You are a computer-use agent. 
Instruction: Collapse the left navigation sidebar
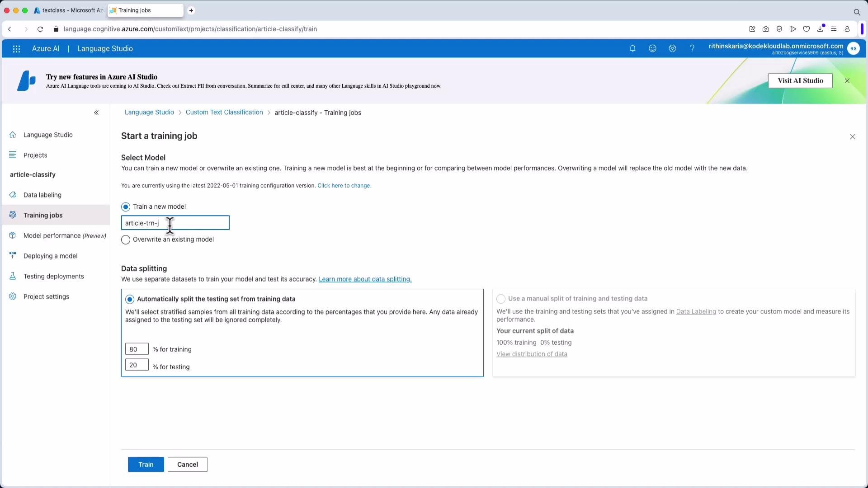tap(96, 113)
